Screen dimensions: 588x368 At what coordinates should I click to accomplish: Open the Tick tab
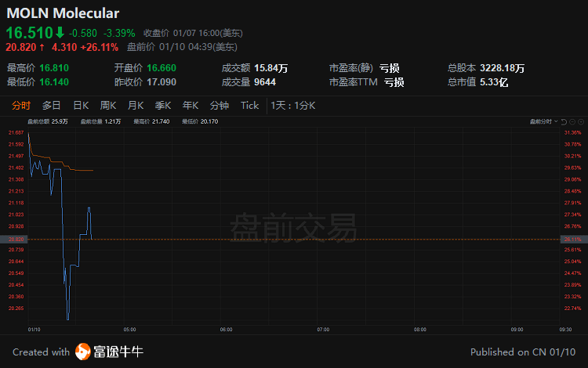tap(249, 106)
